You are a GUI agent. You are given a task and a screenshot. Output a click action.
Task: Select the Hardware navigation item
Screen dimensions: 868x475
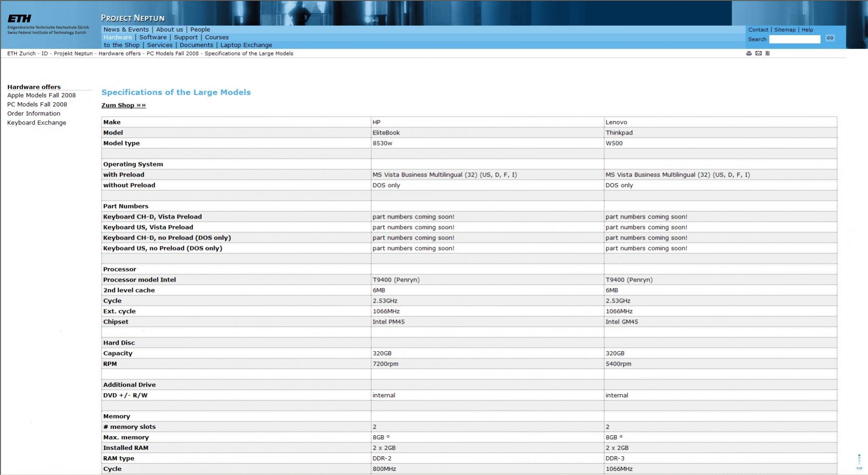click(117, 37)
